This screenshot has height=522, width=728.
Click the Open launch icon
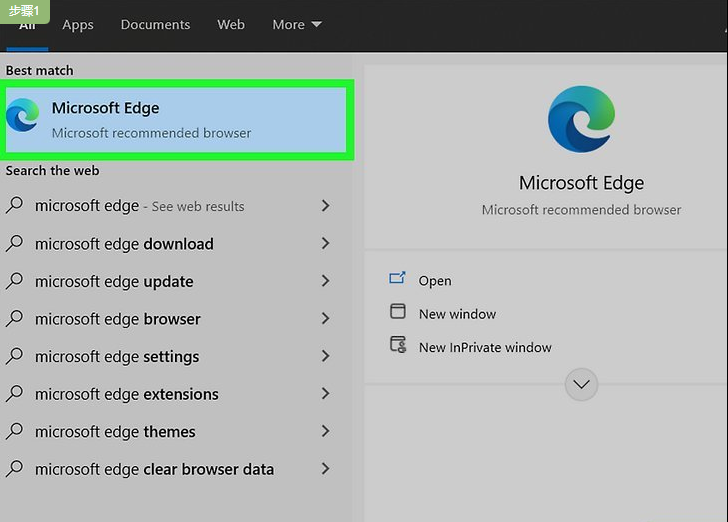[x=397, y=278]
